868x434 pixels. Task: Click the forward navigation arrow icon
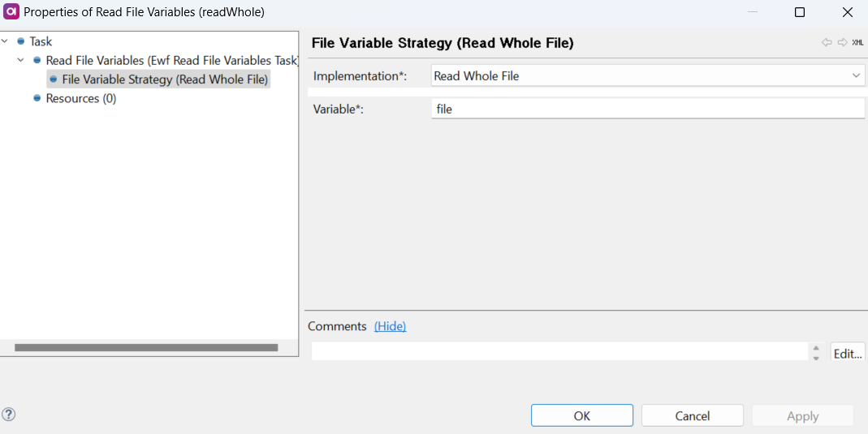[x=842, y=43]
